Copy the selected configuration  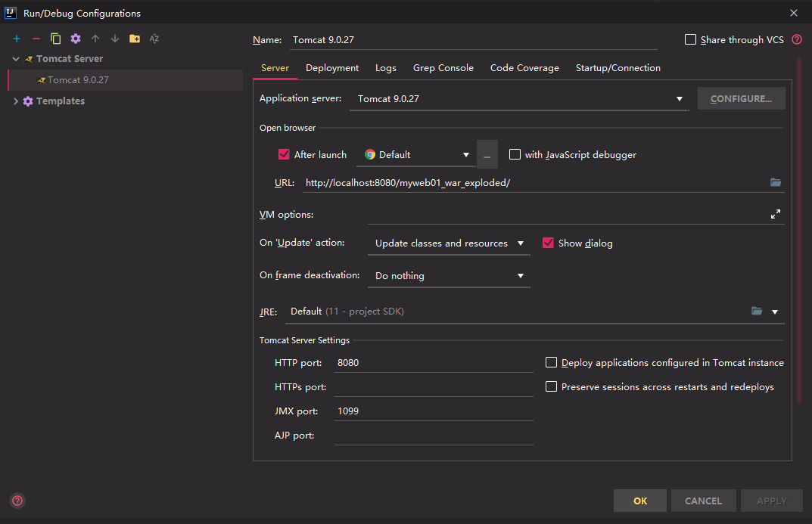point(55,39)
